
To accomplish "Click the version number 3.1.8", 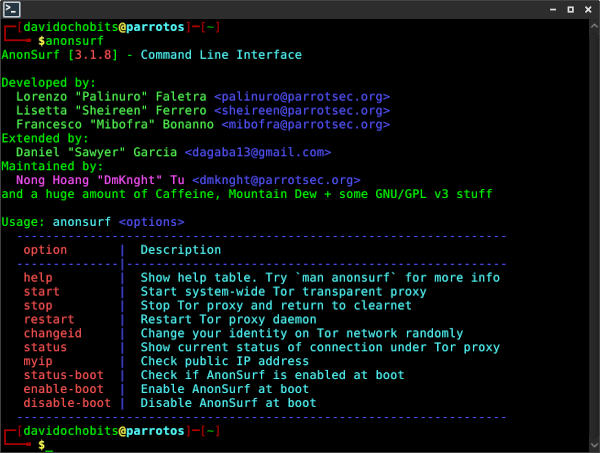I will [92, 55].
